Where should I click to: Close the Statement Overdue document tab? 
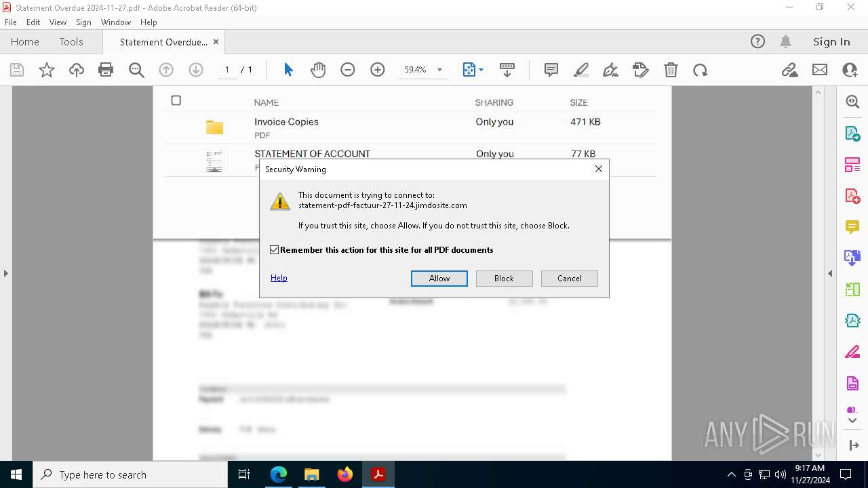coord(216,41)
